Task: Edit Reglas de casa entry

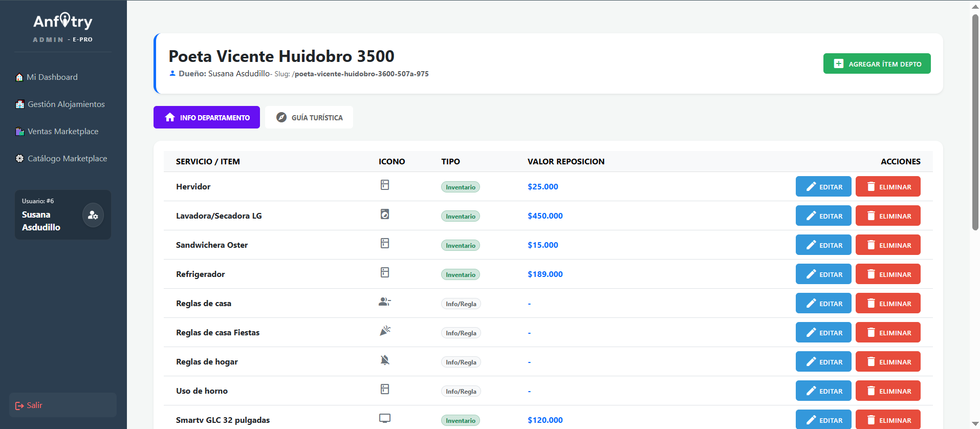Action: [823, 303]
